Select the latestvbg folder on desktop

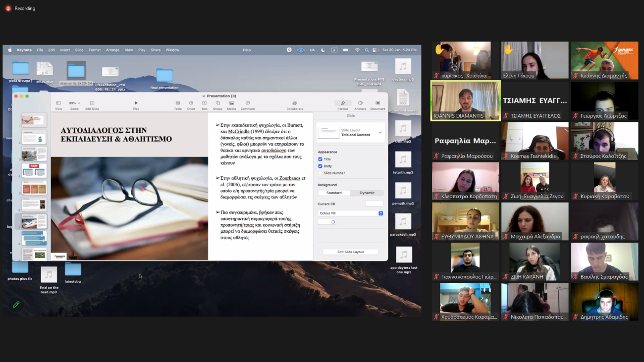(73, 272)
